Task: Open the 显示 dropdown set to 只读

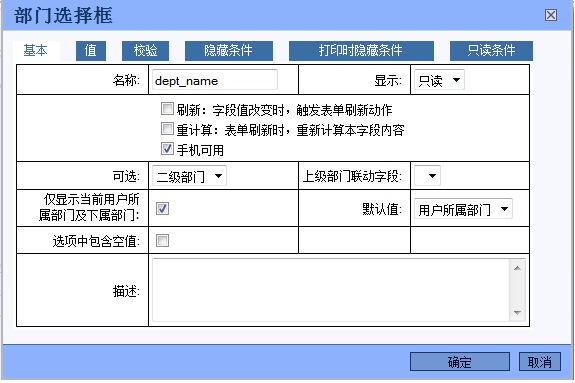Action: [x=439, y=80]
